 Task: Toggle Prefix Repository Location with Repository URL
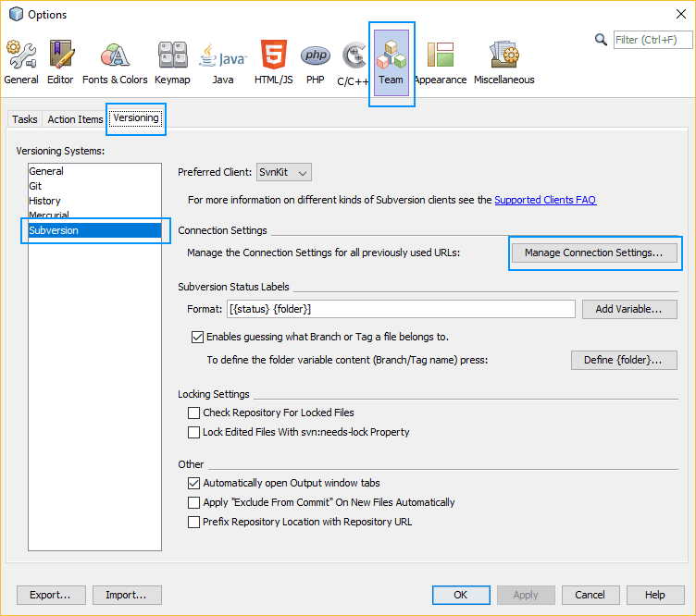point(194,522)
